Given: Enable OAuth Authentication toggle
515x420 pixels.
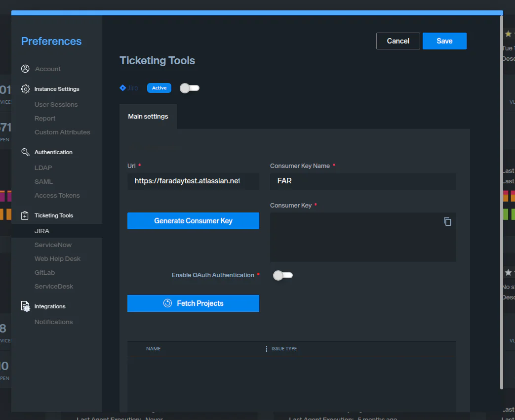Looking at the screenshot, I should (x=283, y=275).
